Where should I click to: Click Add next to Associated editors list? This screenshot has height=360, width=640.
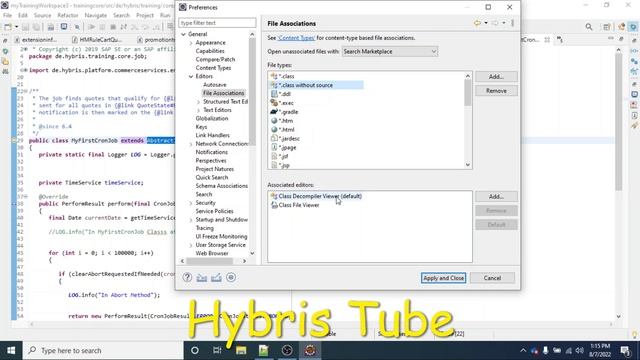tap(496, 197)
